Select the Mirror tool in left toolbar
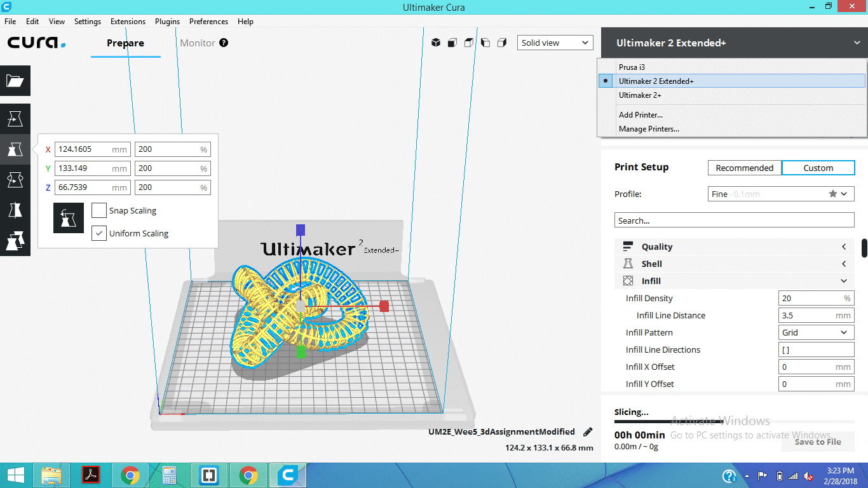Viewport: 868px width, 488px height. pos(15,210)
